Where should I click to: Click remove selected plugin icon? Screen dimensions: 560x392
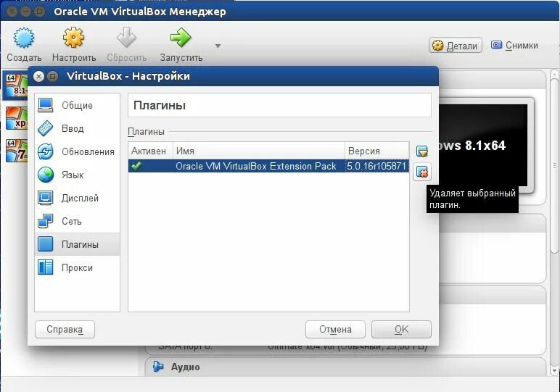point(422,172)
